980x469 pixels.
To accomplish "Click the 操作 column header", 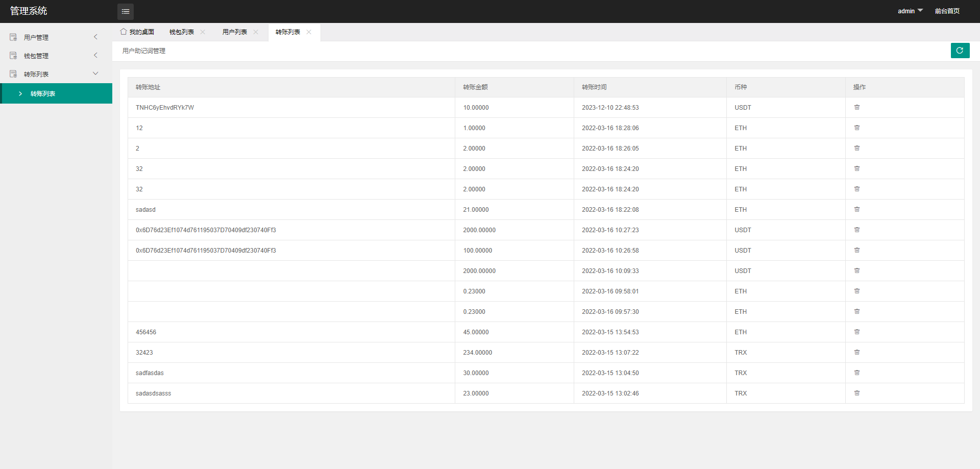I will coord(860,87).
